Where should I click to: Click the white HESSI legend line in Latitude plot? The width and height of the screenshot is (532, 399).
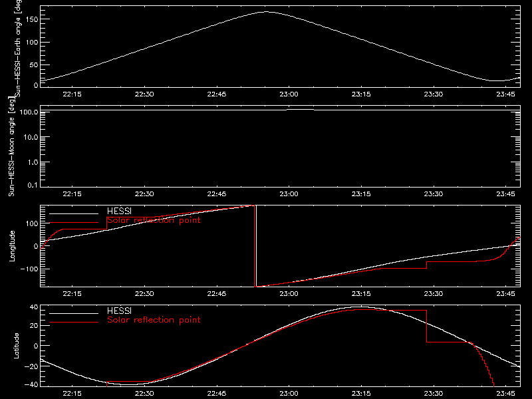[x=74, y=313]
